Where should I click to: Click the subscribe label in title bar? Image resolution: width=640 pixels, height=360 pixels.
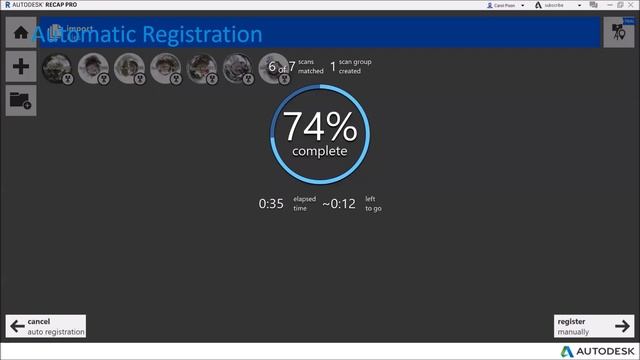click(554, 5)
